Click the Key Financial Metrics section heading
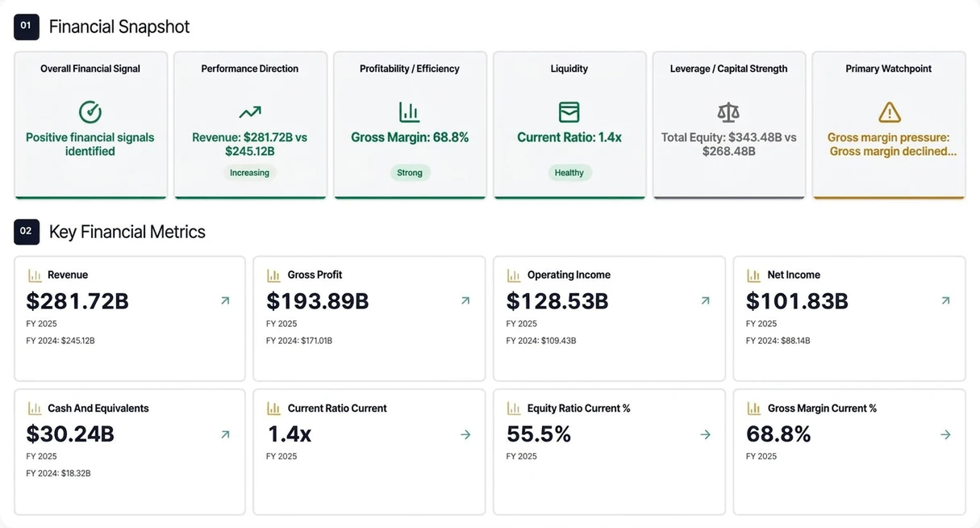 click(x=127, y=232)
